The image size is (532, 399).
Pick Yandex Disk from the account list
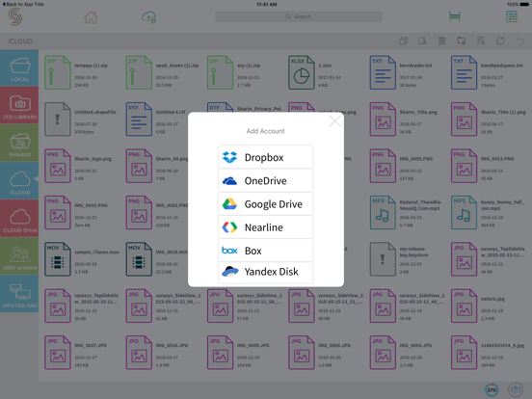(265, 272)
